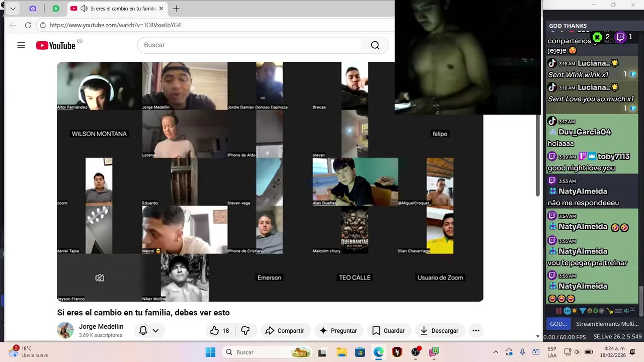Open a new browser tab
This screenshot has height=362, width=644.
point(176,9)
